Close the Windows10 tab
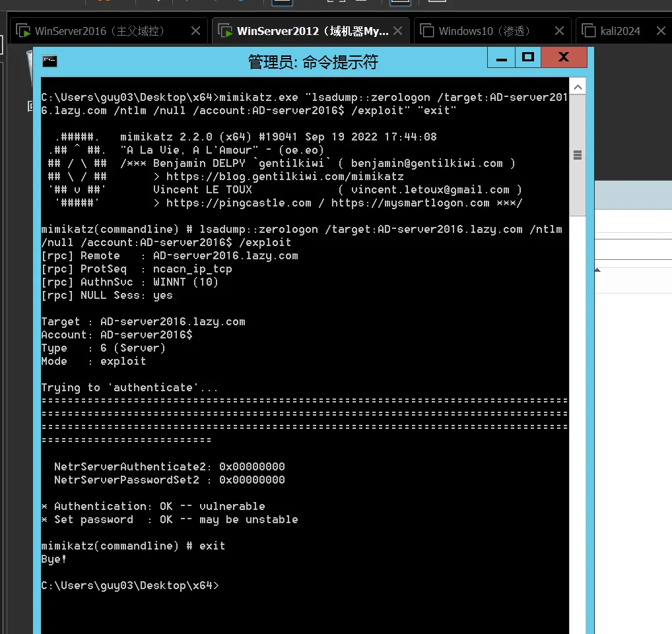Screen dimensions: 672x634 click(x=559, y=31)
